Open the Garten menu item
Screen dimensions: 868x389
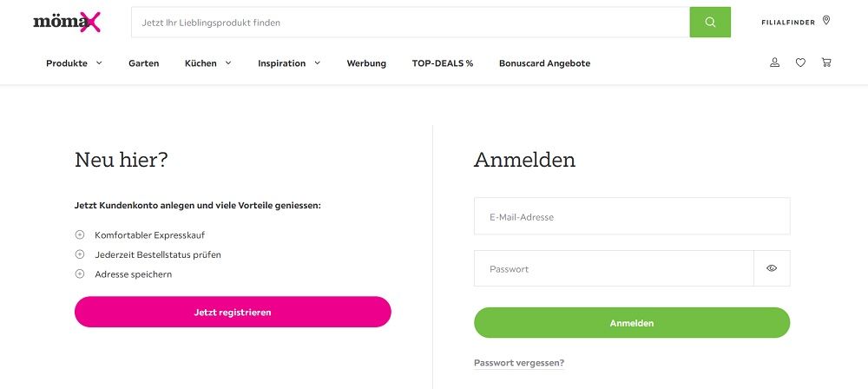click(144, 63)
